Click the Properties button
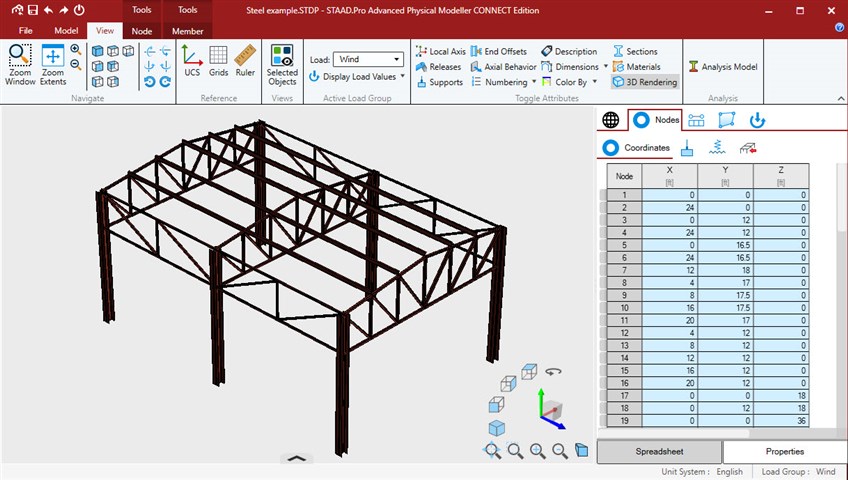The height and width of the screenshot is (480, 848). [785, 451]
